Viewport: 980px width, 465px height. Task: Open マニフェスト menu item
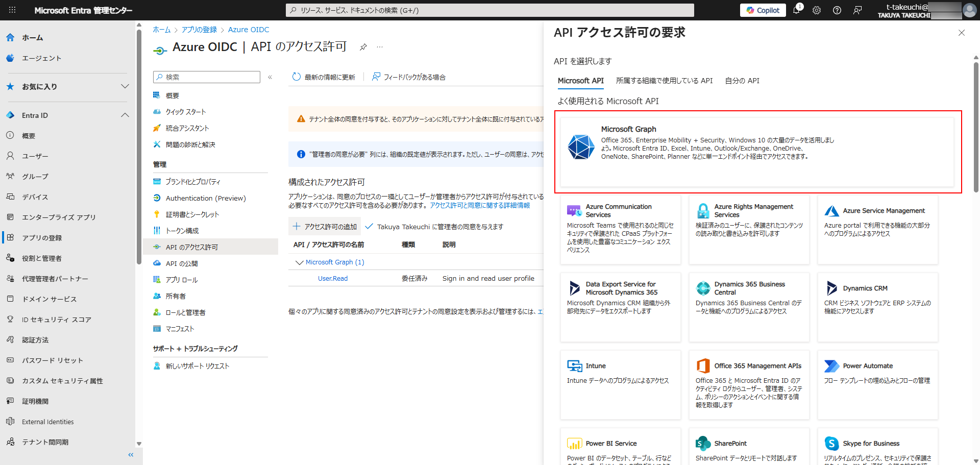[180, 329]
